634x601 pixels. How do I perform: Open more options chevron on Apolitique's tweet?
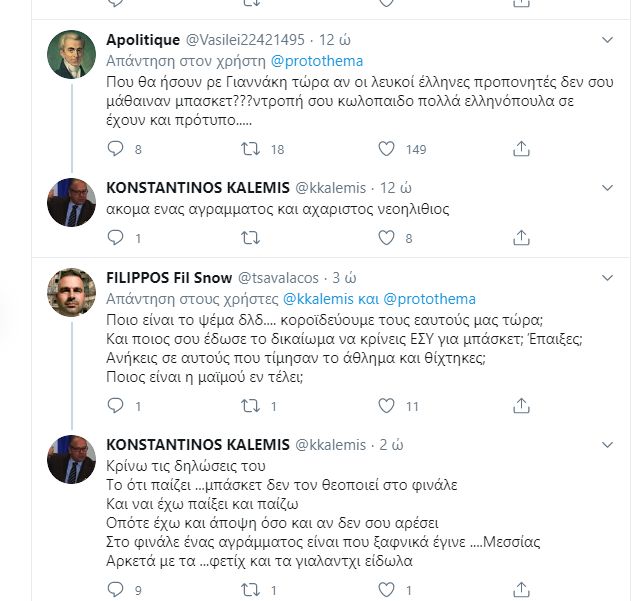point(607,40)
